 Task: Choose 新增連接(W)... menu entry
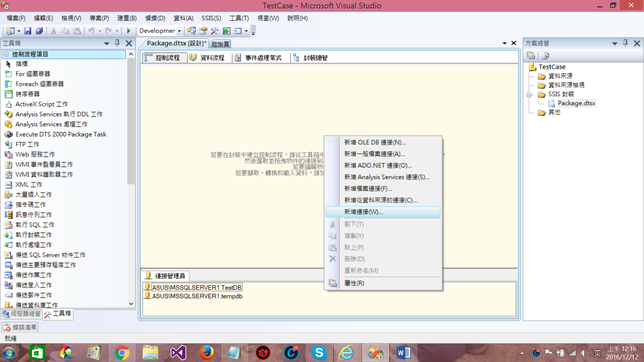[383, 212]
